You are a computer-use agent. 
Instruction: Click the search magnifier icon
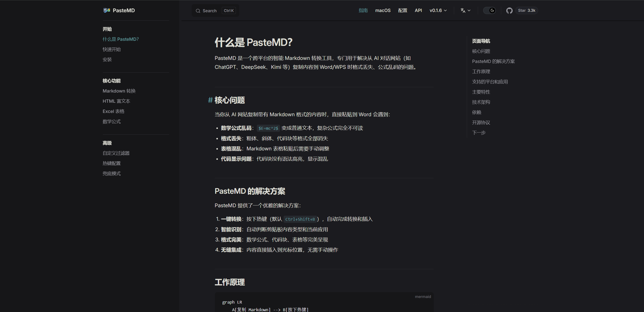198,11
